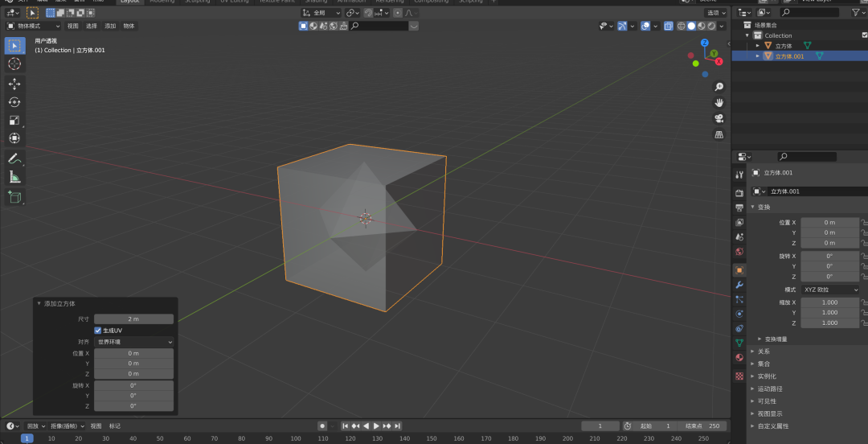Viewport: 868px width, 444px height.
Task: Open the 物体模式 mode dropdown
Action: [x=33, y=26]
